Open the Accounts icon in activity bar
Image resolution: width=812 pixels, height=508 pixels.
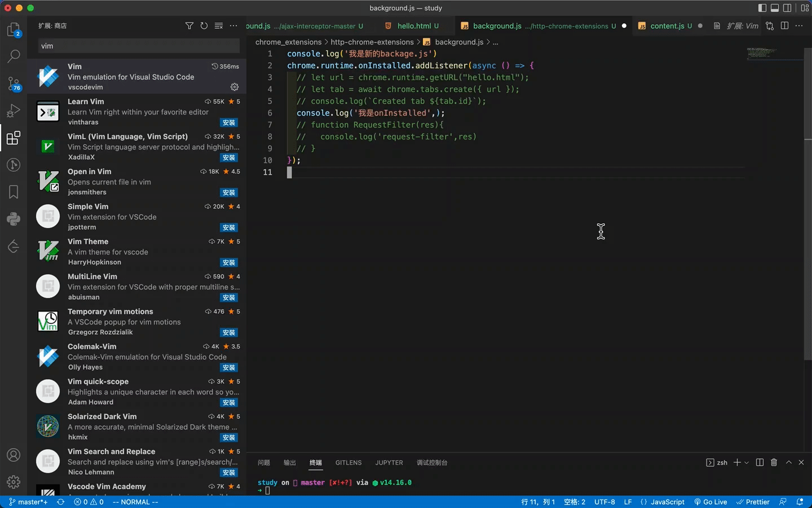point(14,455)
